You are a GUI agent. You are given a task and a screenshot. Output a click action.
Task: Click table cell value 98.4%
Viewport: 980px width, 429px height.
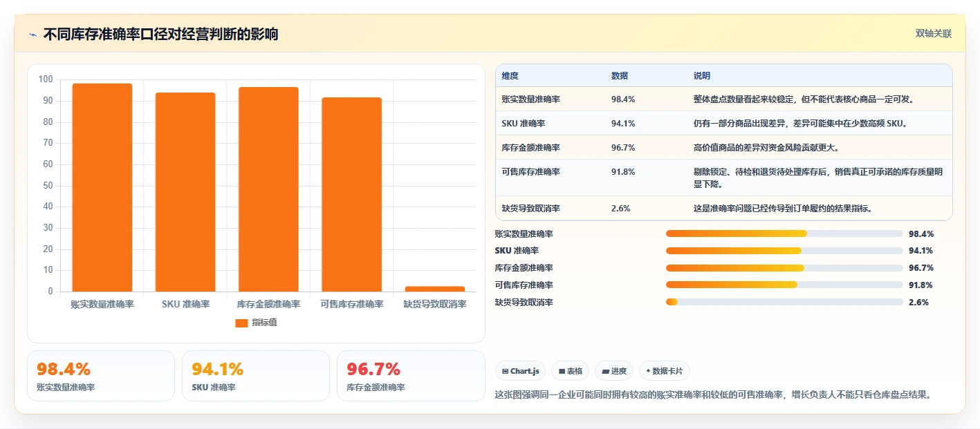[623, 99]
